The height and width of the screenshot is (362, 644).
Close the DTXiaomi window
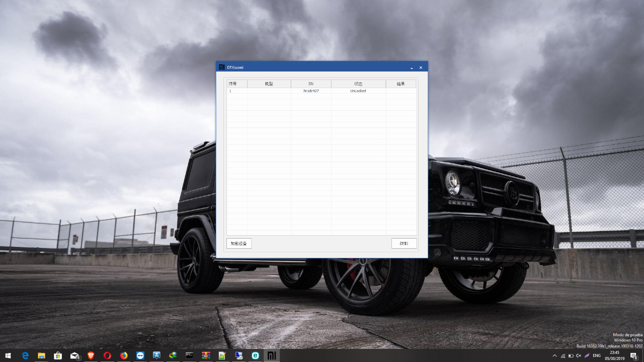pyautogui.click(x=421, y=67)
